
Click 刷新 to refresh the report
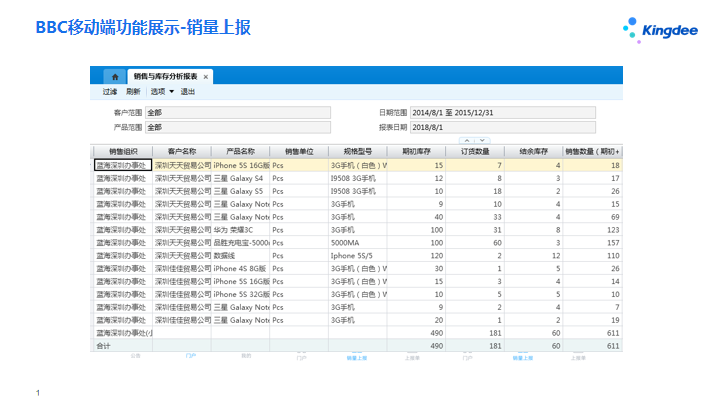(x=133, y=92)
